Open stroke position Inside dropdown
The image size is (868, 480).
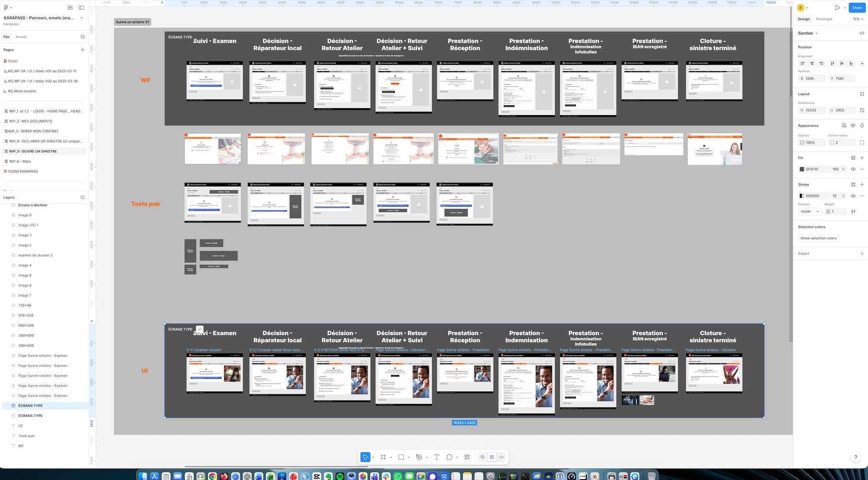809,212
